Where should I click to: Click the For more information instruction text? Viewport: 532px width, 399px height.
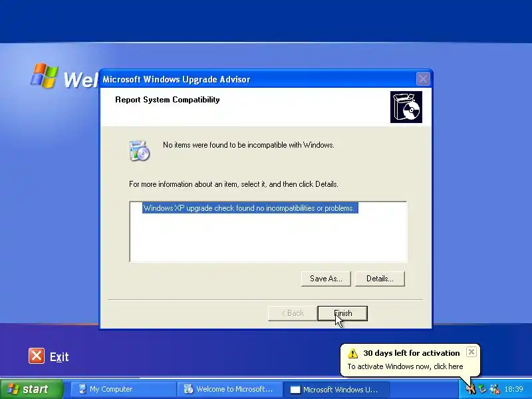pos(233,184)
